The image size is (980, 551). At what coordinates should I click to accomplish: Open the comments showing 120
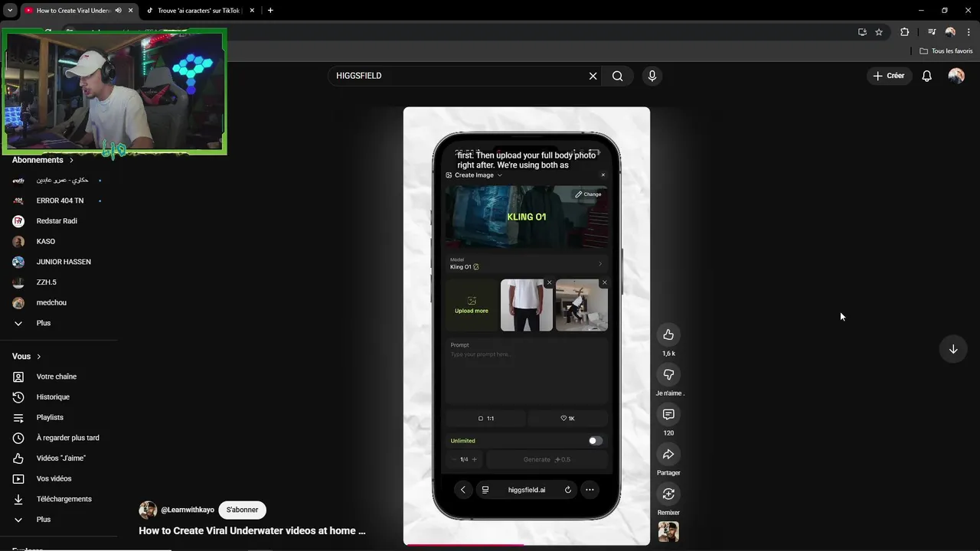pyautogui.click(x=668, y=414)
